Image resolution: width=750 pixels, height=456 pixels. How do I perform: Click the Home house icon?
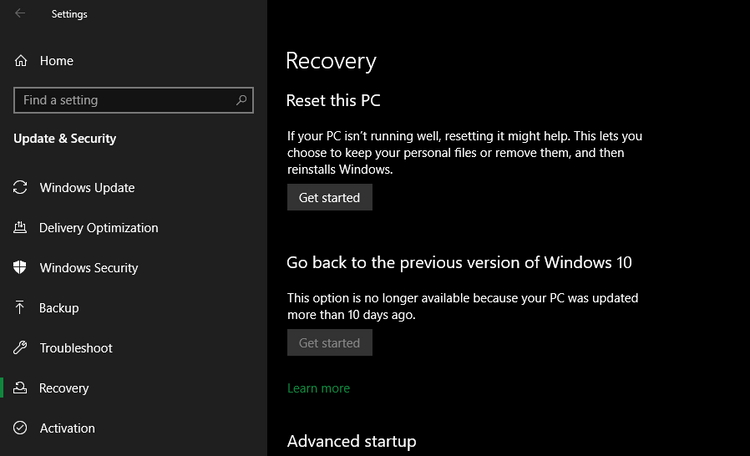[21, 61]
